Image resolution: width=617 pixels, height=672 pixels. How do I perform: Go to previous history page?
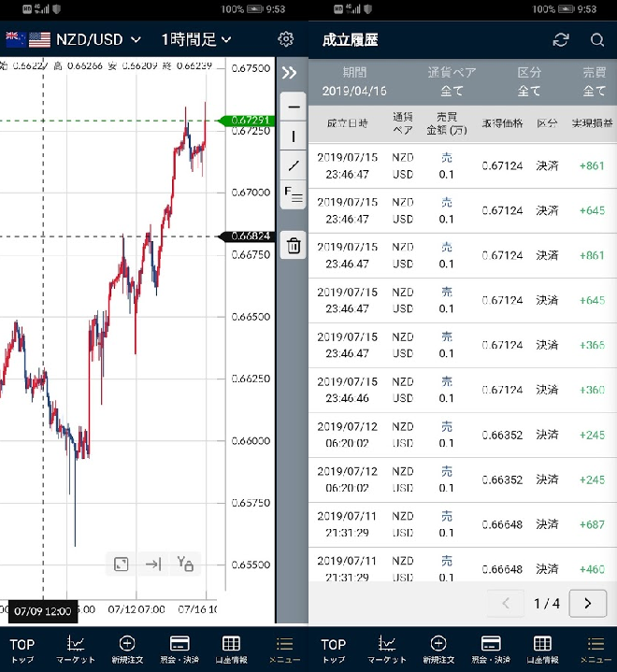(506, 604)
